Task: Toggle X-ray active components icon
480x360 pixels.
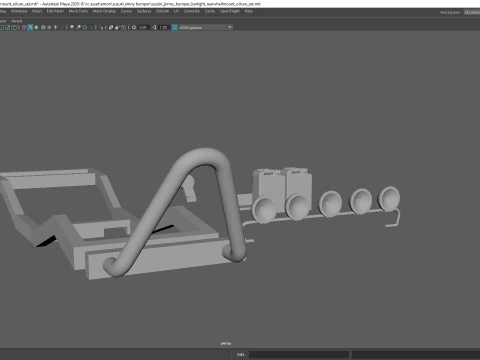Action: click(117, 27)
